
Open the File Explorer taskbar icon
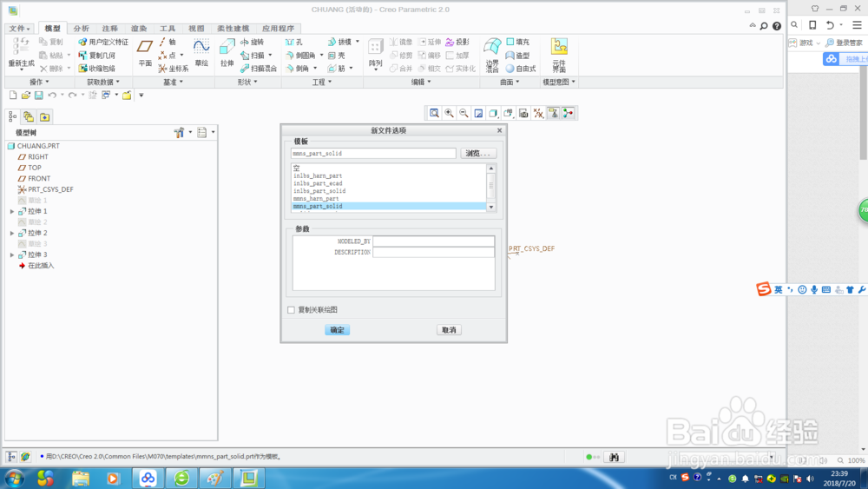pos(81,478)
